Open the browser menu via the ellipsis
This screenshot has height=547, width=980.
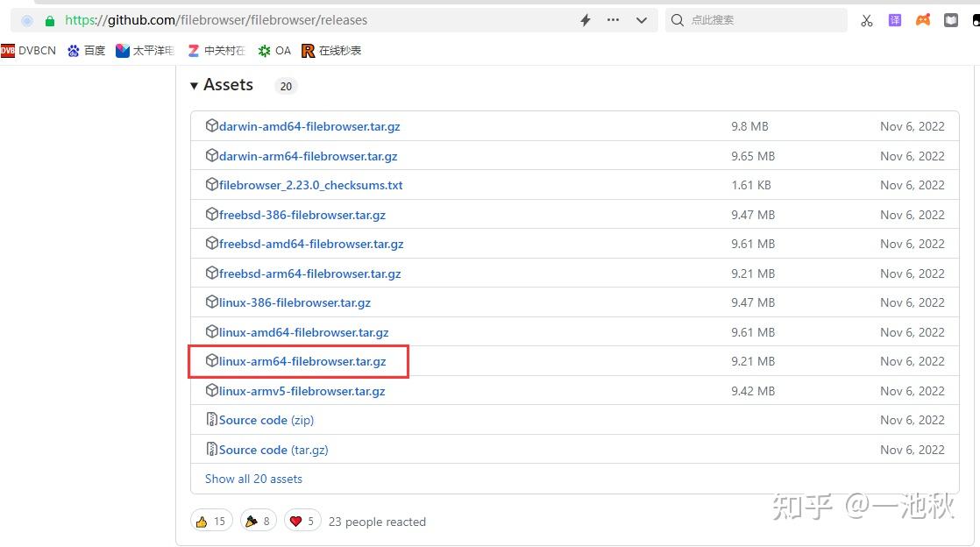612,19
